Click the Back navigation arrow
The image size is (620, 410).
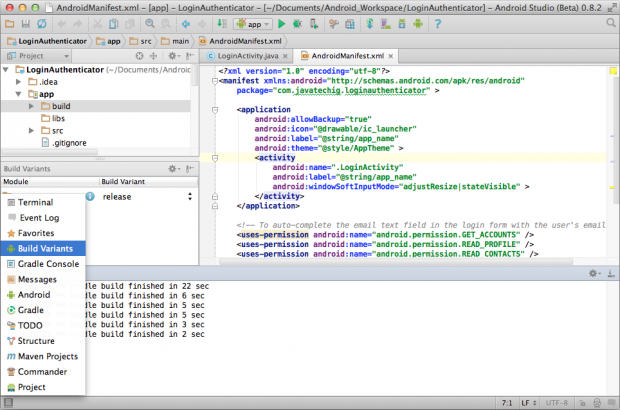coord(186,24)
